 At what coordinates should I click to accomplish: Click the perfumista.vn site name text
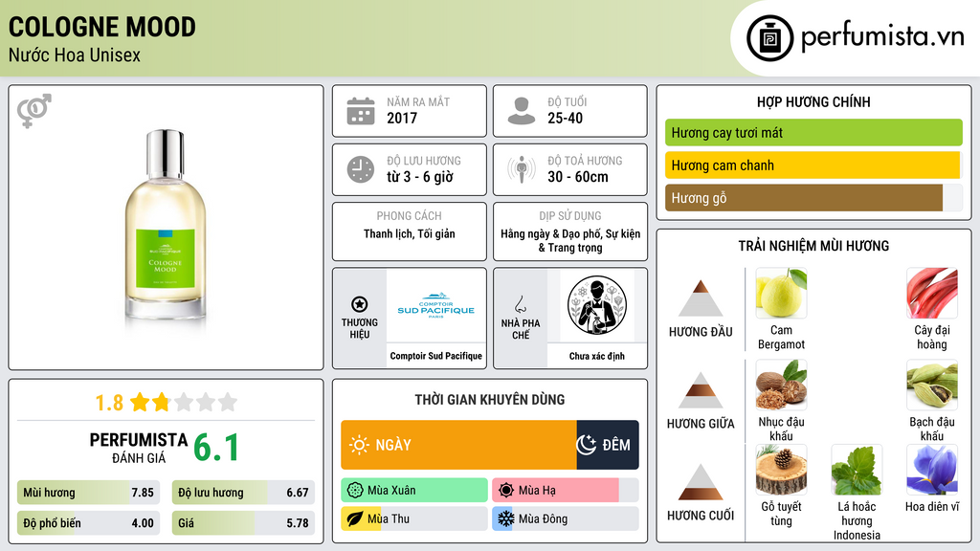[882, 36]
